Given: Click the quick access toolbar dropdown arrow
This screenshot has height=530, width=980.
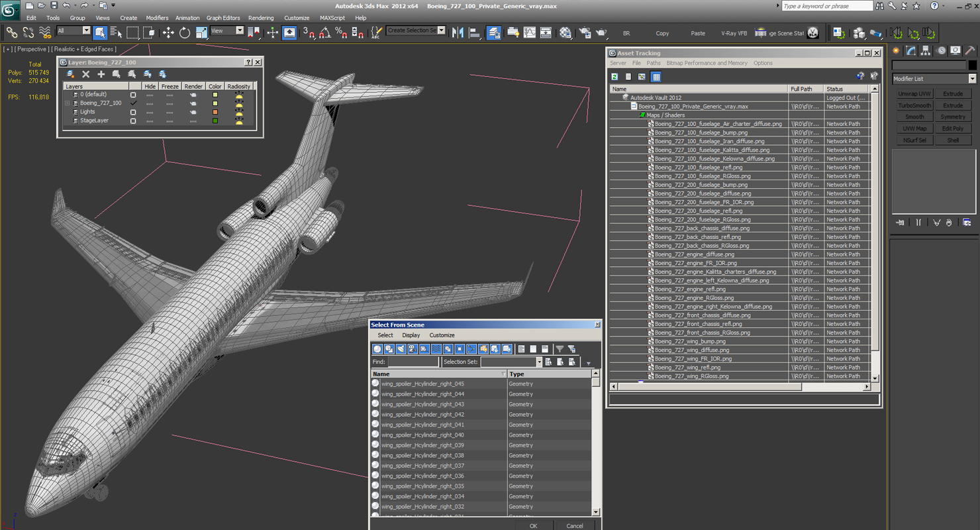Looking at the screenshot, I should click(x=113, y=5).
